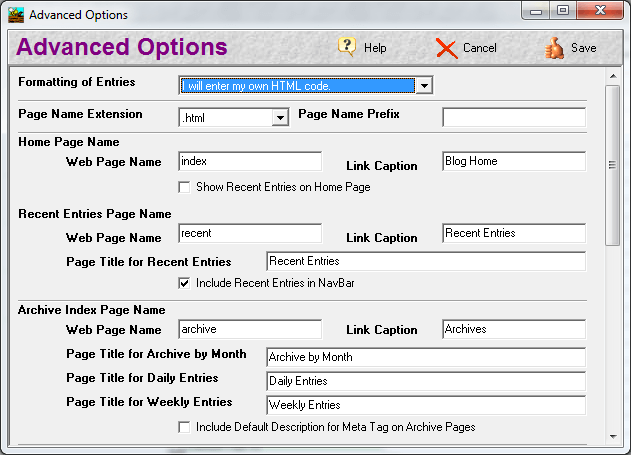
Task: Enable Show Recent Entries on Home Page
Action: pos(184,187)
